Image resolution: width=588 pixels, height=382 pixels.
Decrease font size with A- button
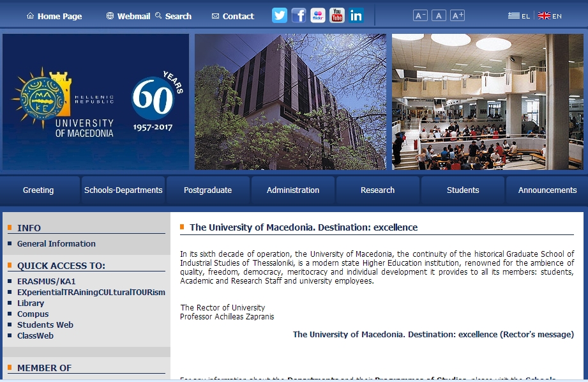[420, 15]
